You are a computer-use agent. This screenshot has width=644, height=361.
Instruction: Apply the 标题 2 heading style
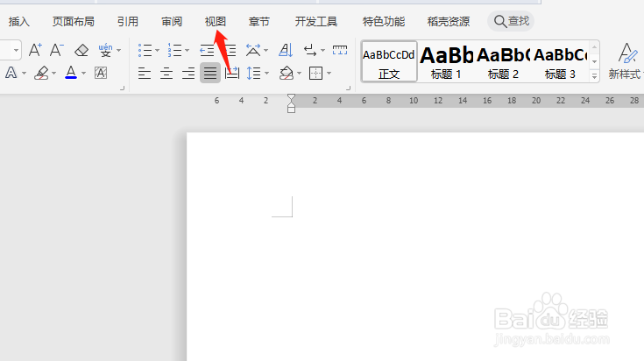point(503,61)
